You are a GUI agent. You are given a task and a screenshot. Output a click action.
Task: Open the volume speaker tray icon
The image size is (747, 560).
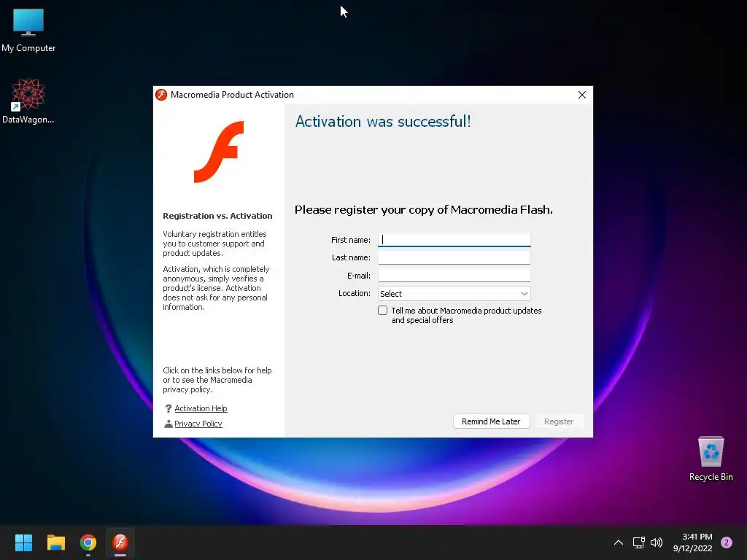[657, 542]
